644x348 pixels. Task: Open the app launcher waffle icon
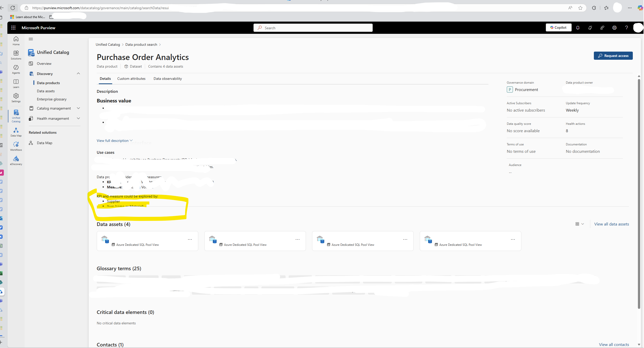click(x=13, y=28)
